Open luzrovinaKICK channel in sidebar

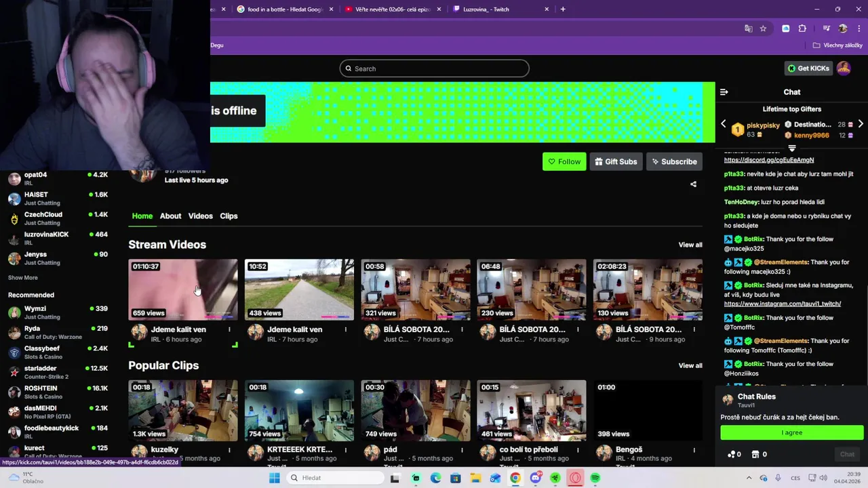58,238
